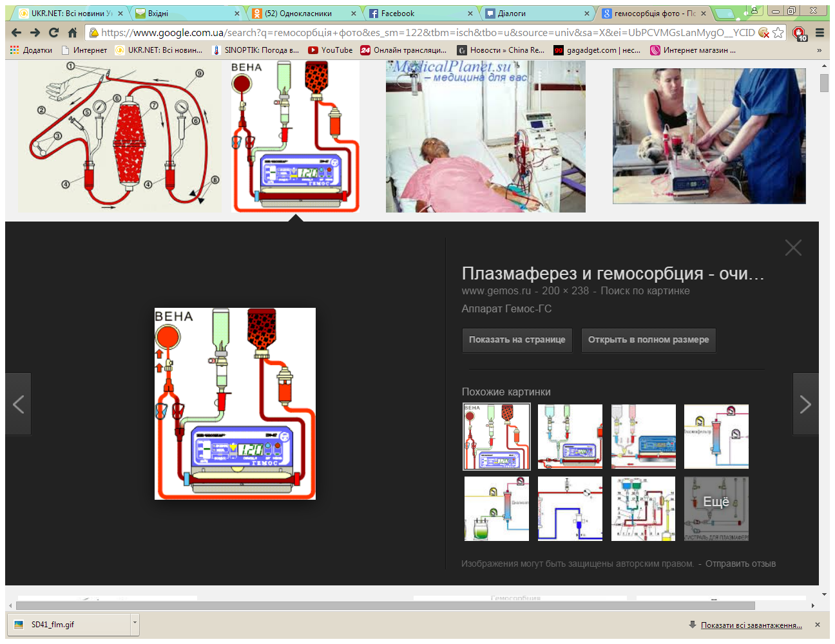
Task: Go forward in browser history
Action: pos(35,32)
